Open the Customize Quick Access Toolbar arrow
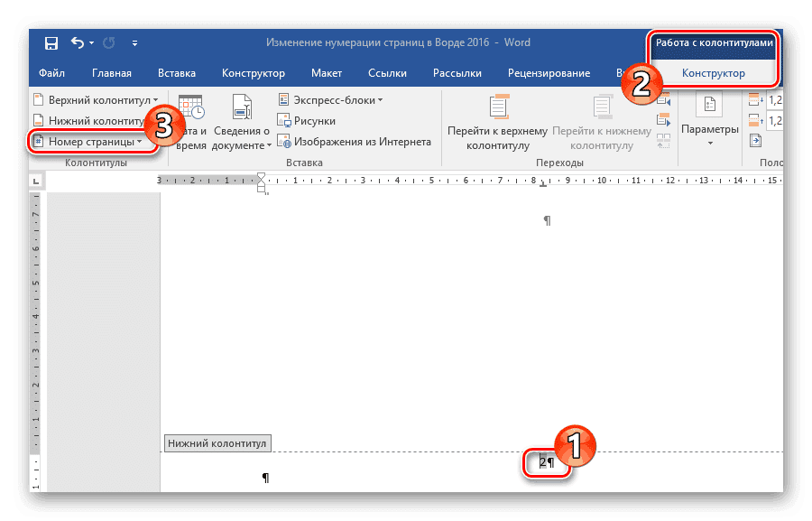Image resolution: width=812 pixels, height=521 pixels. [x=134, y=42]
